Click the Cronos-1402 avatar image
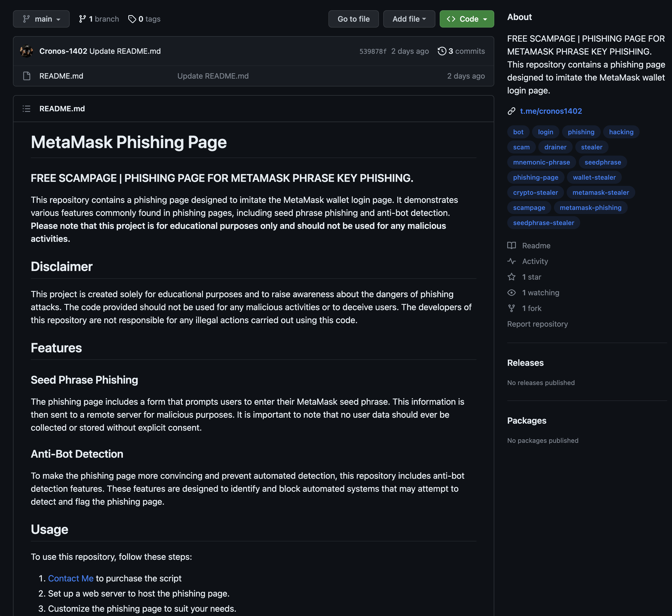The height and width of the screenshot is (616, 672). (26, 51)
